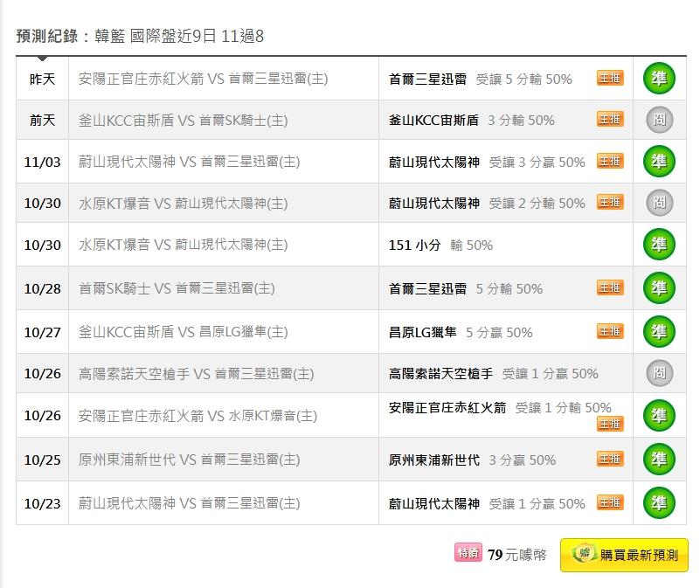Click green 準 icon in 10/28 row
Viewport: 700px width, 588px height.
point(659,288)
